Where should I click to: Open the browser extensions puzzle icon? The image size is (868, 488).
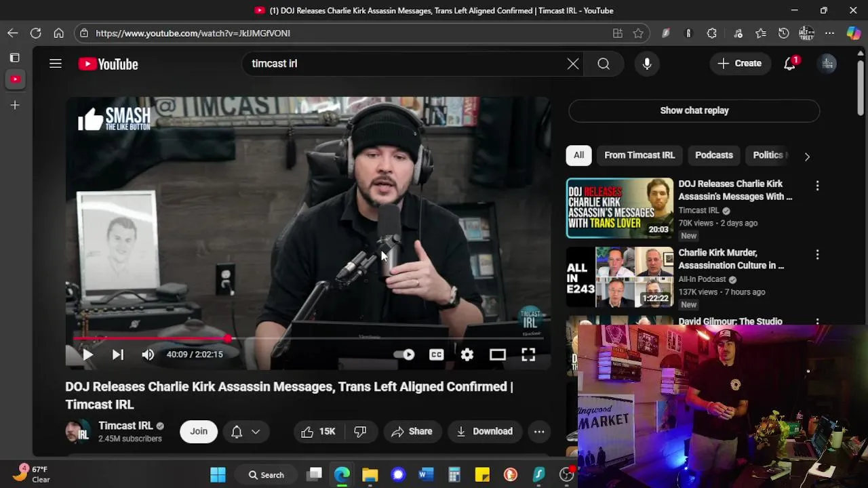(x=711, y=33)
